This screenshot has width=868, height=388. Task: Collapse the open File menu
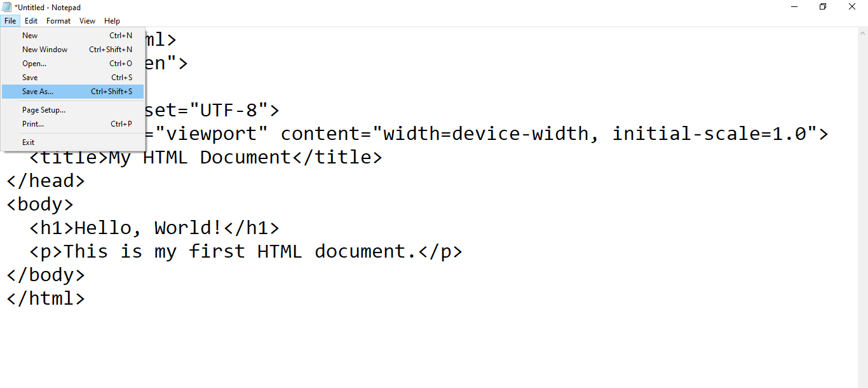pyautogui.click(x=10, y=21)
